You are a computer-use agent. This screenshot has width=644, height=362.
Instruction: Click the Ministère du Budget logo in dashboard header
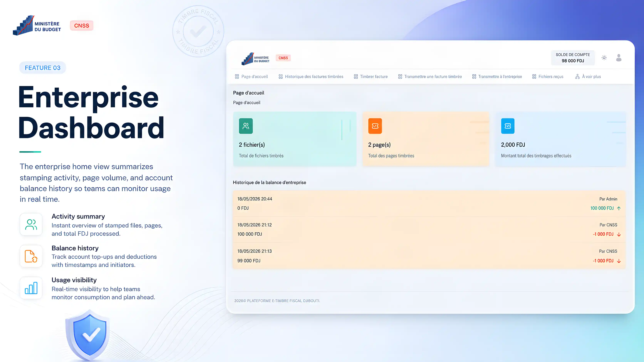point(255,59)
